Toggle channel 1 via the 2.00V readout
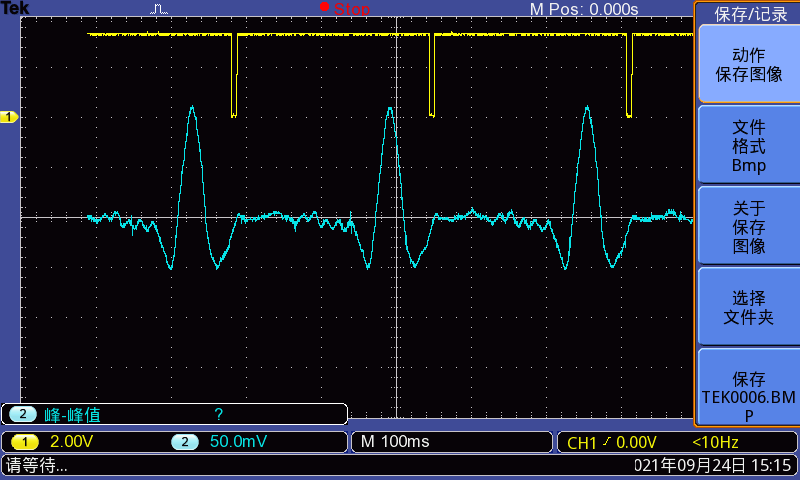The height and width of the screenshot is (480, 800). click(x=72, y=442)
